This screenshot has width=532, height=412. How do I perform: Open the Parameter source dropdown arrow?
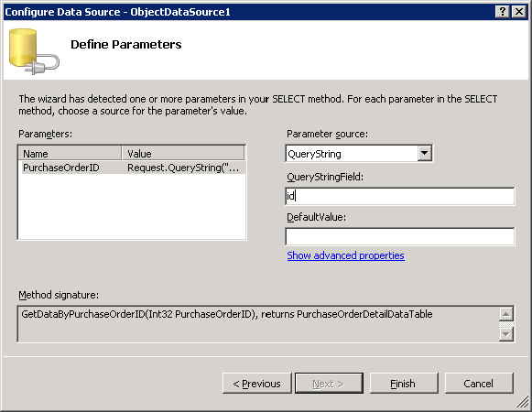click(425, 154)
